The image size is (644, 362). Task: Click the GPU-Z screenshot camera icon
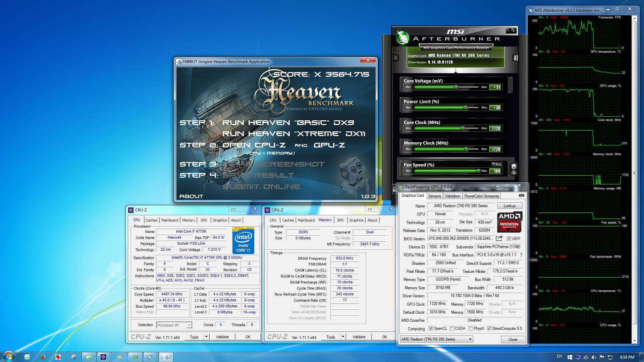coord(521,195)
